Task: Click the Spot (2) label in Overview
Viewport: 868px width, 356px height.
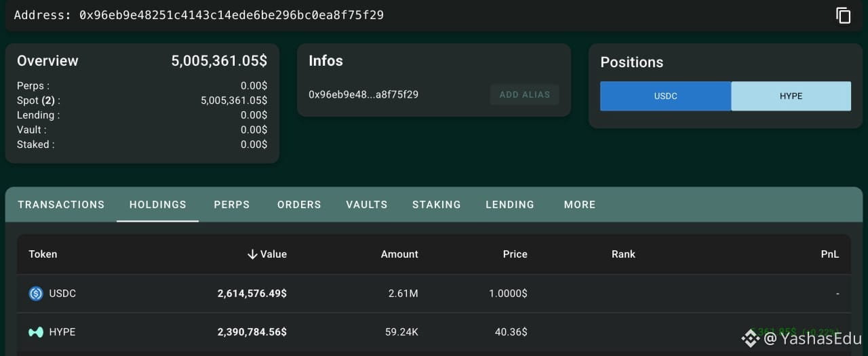Action: [39, 100]
